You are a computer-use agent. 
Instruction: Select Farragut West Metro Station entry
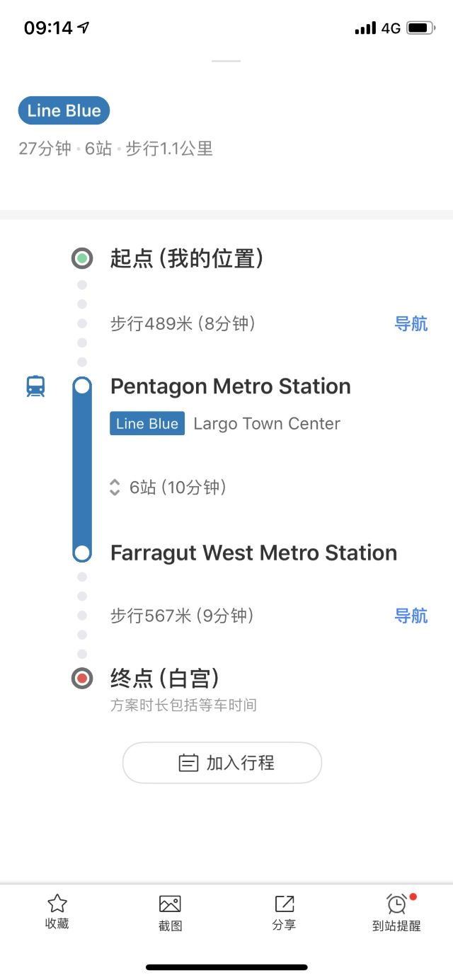253,553
